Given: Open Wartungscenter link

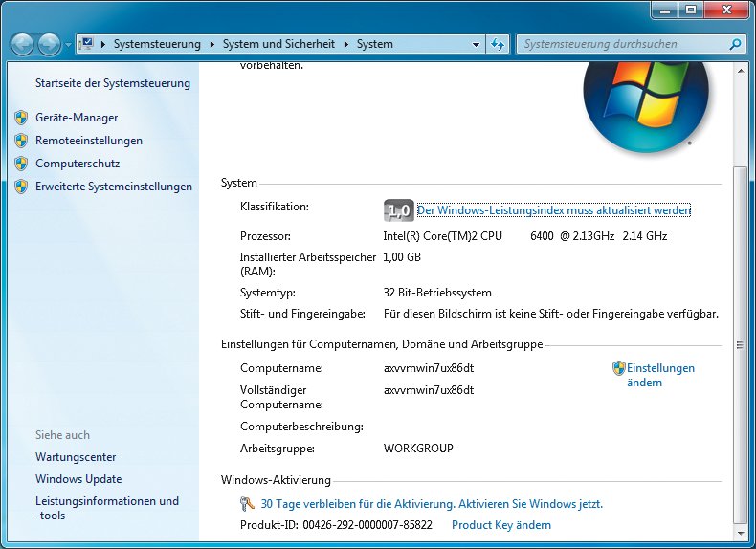Looking at the screenshot, I should pos(76,457).
